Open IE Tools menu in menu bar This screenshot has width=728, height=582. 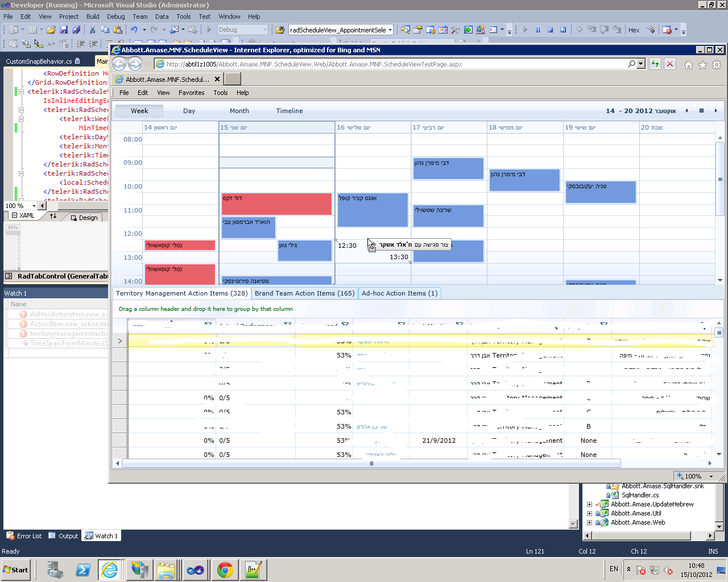coord(221,93)
